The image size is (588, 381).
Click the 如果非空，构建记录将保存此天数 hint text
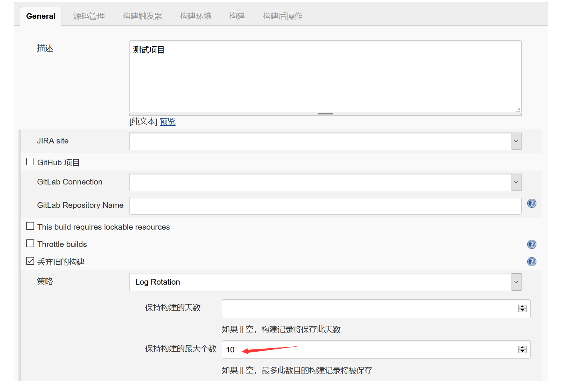tap(281, 329)
